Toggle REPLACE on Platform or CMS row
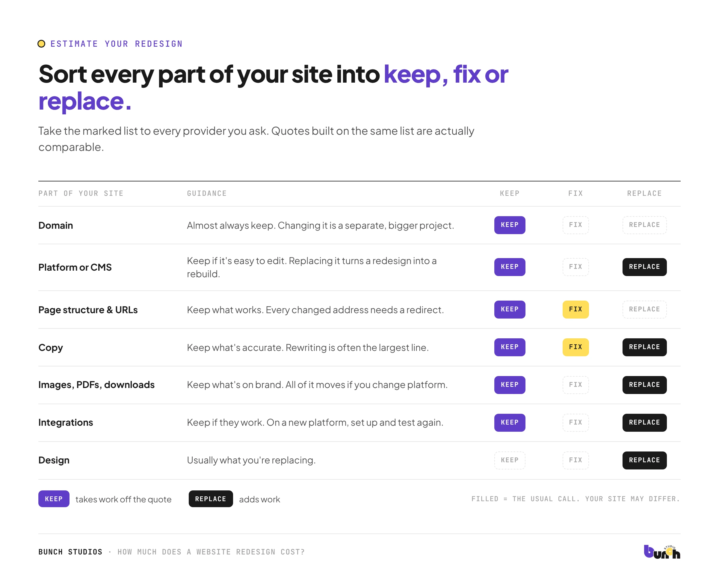 [x=644, y=267]
